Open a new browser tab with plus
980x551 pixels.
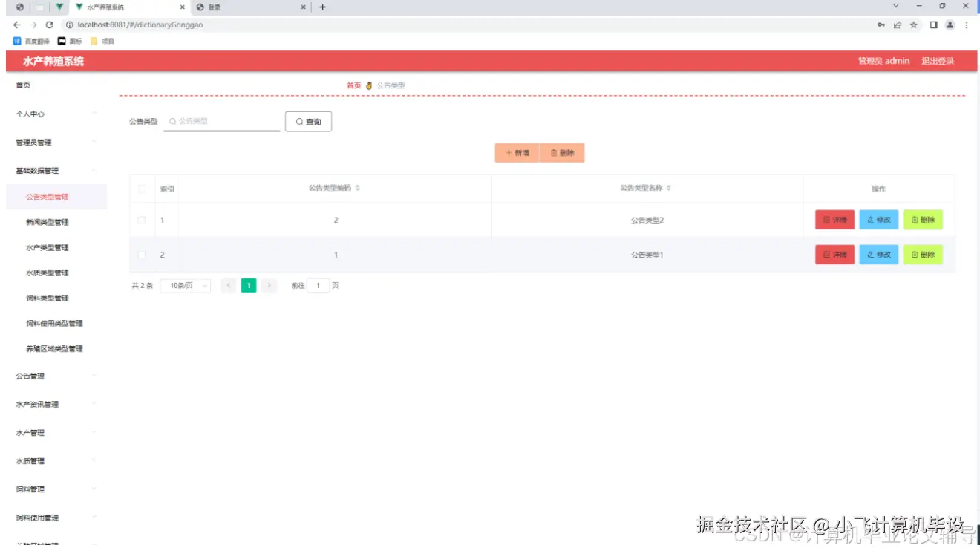[x=322, y=7]
